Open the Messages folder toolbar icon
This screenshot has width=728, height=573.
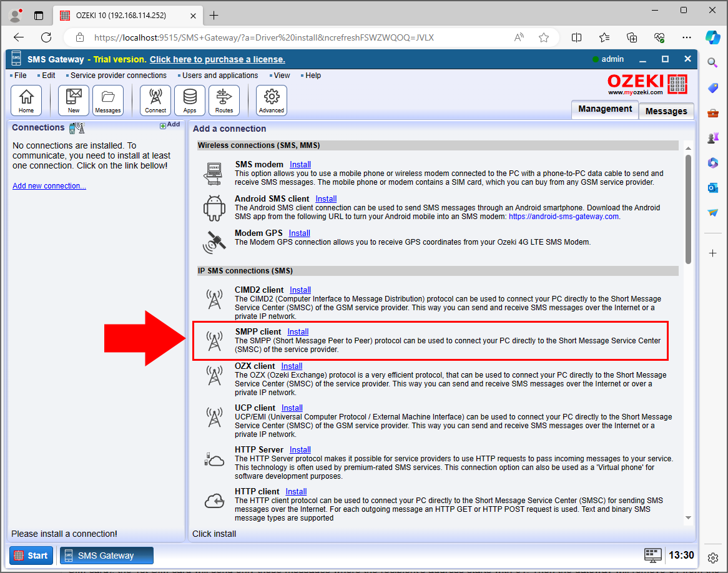108,100
